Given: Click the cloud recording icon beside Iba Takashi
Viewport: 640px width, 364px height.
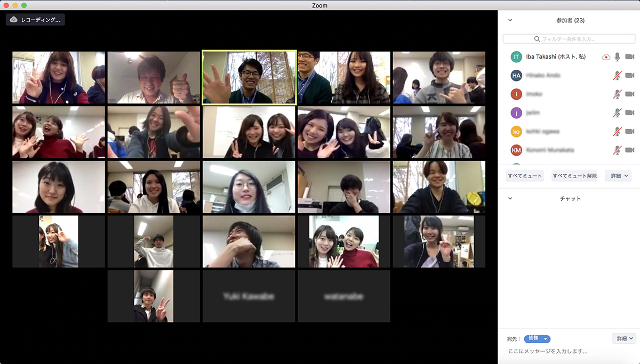Looking at the screenshot, I should [606, 57].
